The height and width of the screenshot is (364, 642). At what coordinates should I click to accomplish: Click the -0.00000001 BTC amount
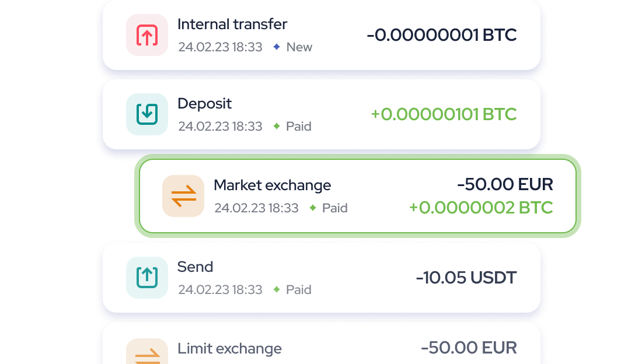pyautogui.click(x=442, y=35)
